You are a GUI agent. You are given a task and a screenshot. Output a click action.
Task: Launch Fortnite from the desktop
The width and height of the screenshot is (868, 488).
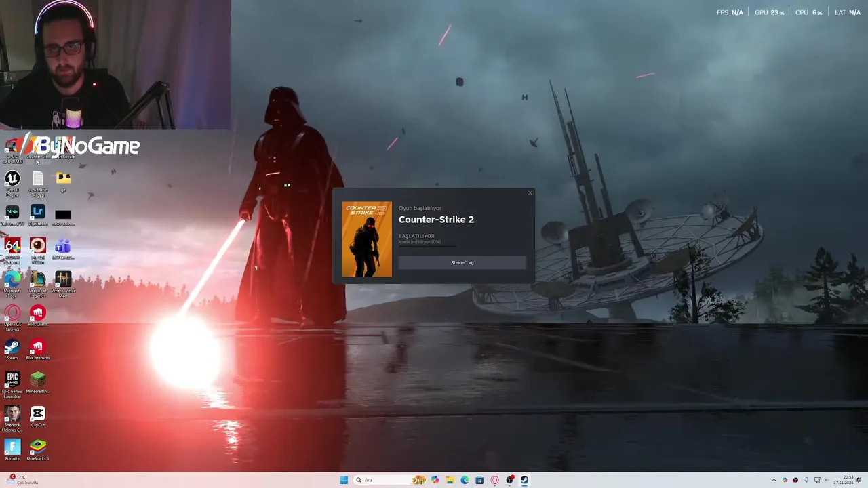pyautogui.click(x=12, y=449)
